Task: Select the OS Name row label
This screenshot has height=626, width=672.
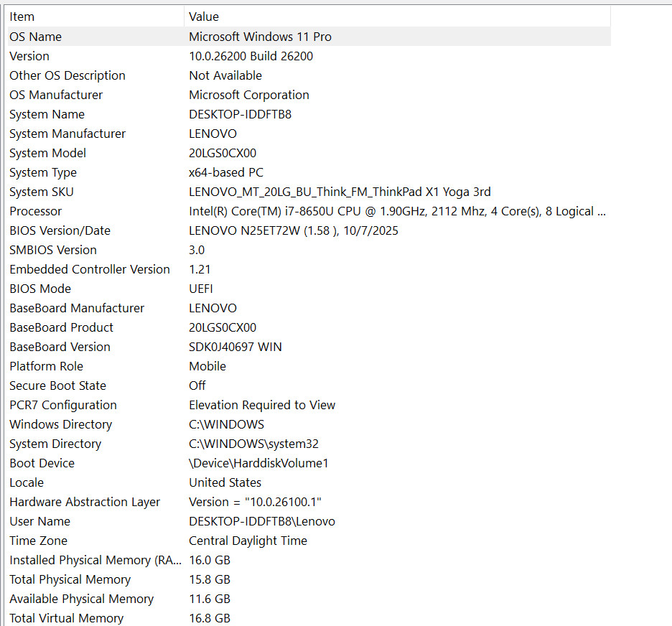Action: [x=36, y=37]
